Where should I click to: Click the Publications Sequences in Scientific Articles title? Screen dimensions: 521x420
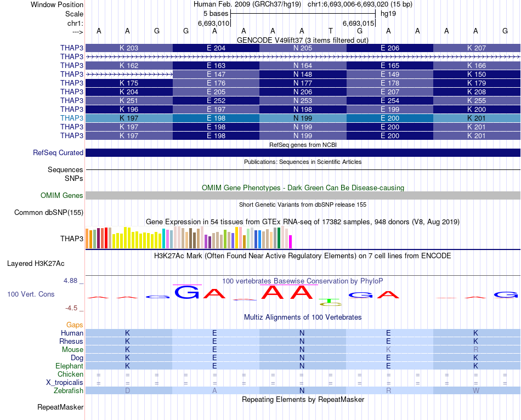(x=303, y=162)
